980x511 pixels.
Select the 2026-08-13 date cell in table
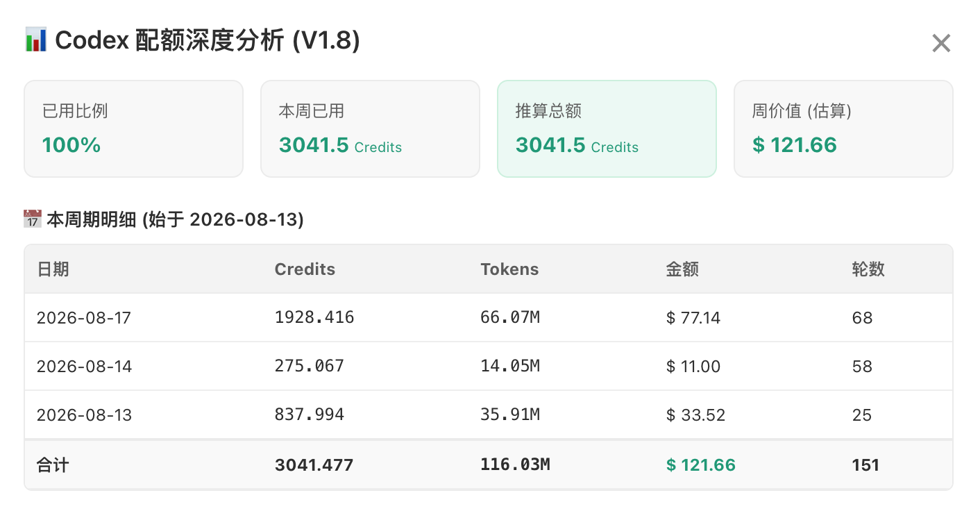tap(84, 415)
